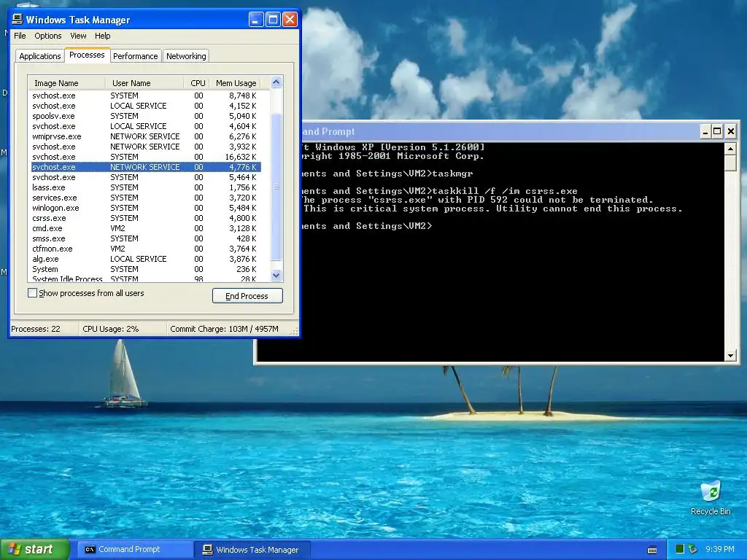This screenshot has height=560, width=747.
Task: Select the ctfmon.exe process
Action: tap(146, 249)
